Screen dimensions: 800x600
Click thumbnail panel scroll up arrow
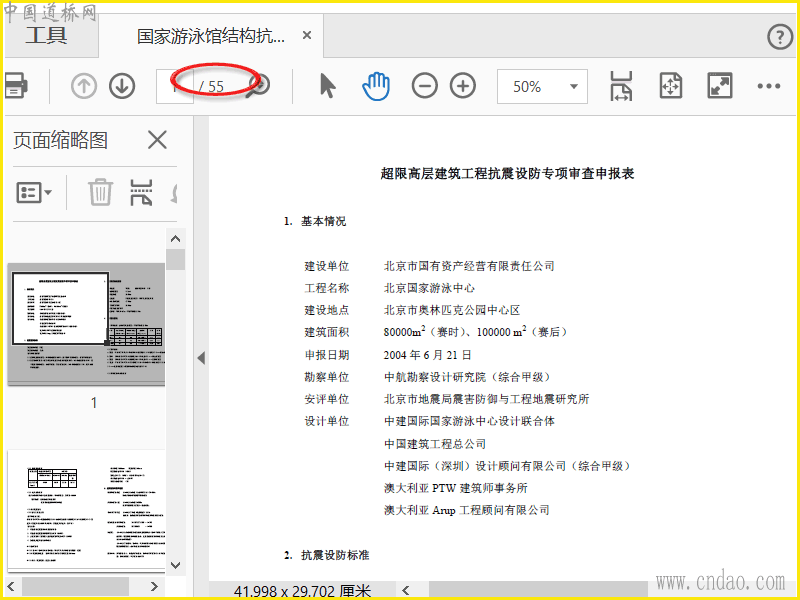click(176, 238)
